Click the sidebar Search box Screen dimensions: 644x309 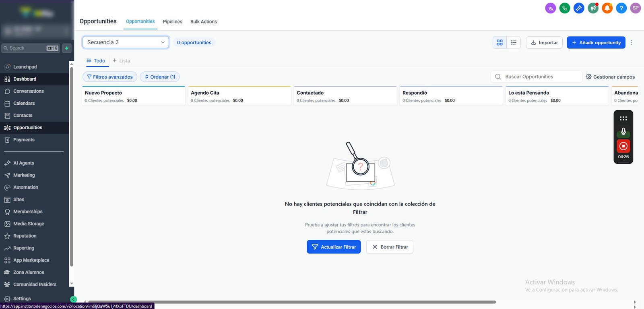coord(31,48)
